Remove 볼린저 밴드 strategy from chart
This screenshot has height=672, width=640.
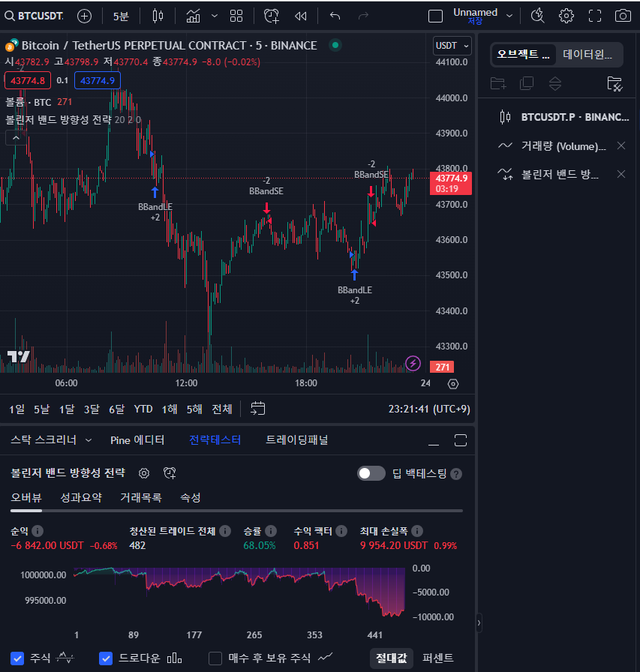coord(621,174)
